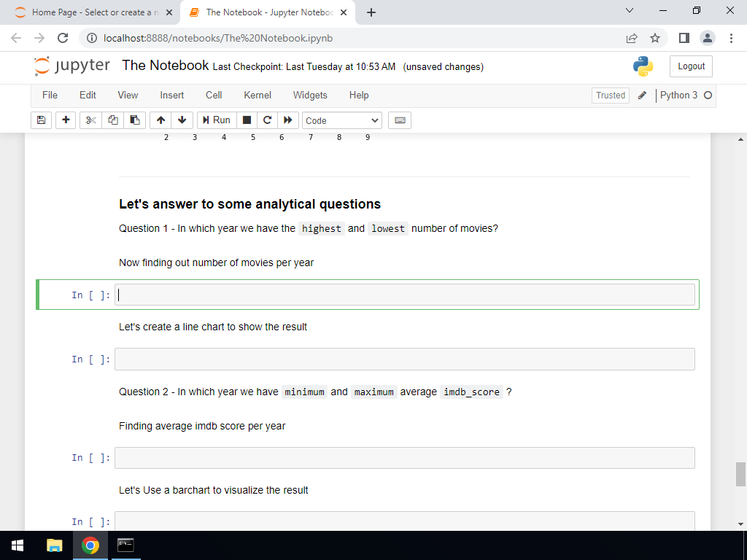Click the 'Now finding out number of movies per year' text
747x560 pixels.
[x=216, y=262]
